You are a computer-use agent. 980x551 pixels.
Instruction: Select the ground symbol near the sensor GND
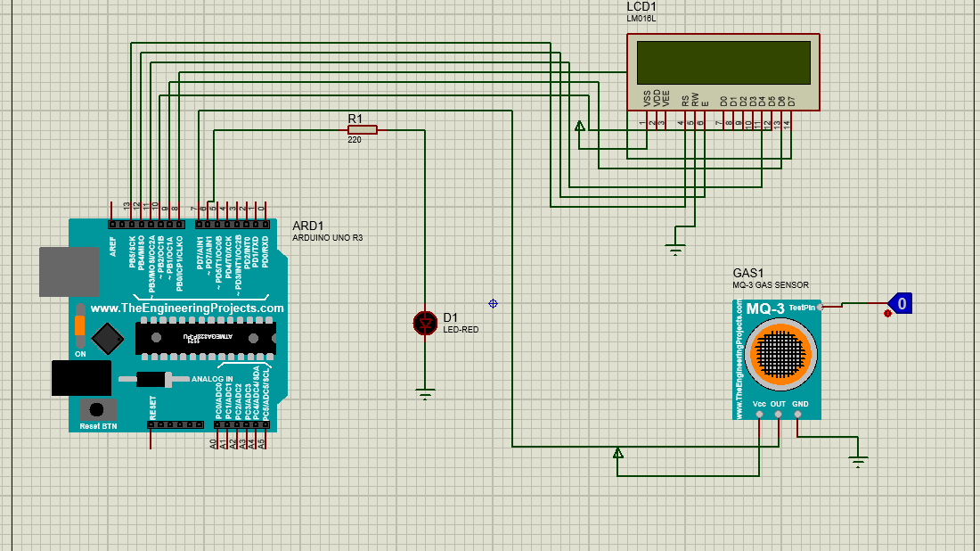point(857,461)
